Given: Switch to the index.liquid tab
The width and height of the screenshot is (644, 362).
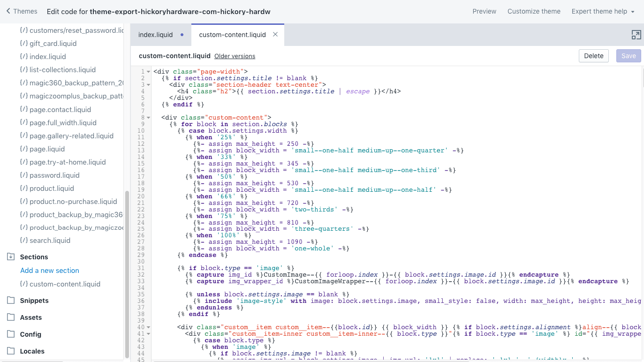Looking at the screenshot, I should pyautogui.click(x=161, y=35).
